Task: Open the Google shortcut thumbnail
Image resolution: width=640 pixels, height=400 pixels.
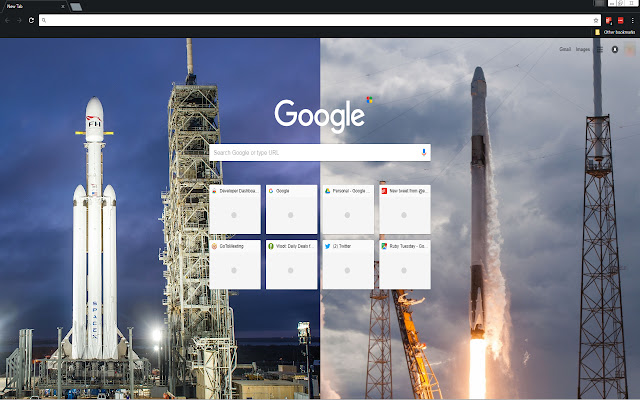Action: pos(291,209)
